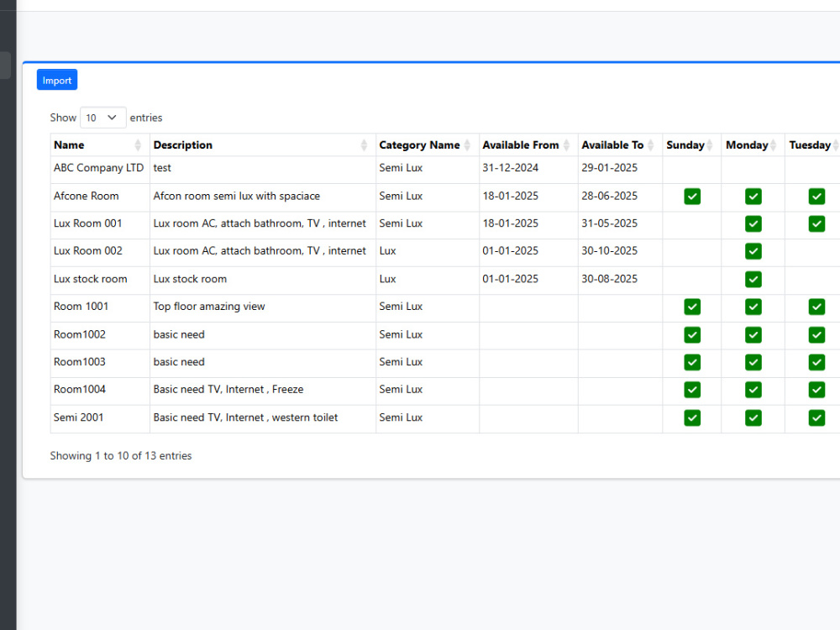Select the Semi 2001 name cell
The height and width of the screenshot is (630, 840).
tap(100, 419)
